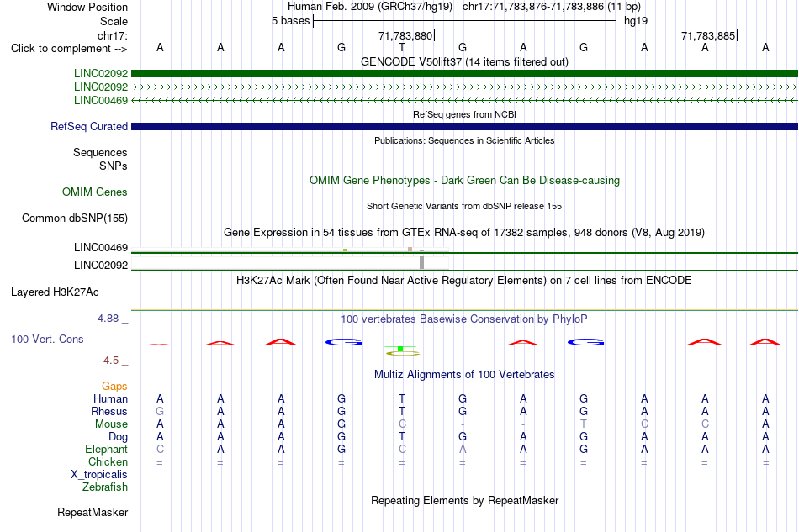Screen dimensions: 799x532
Task: Click the 71,783,885 coordinate marker
Action: click(708, 35)
